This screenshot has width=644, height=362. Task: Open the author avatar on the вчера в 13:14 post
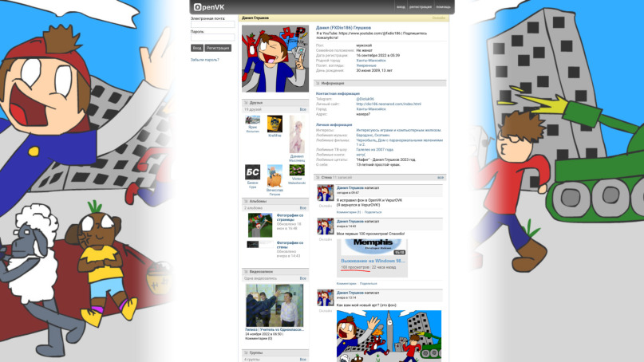click(x=326, y=298)
